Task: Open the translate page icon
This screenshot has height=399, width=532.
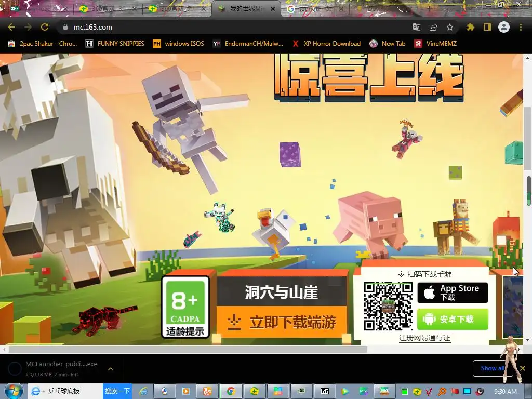Action: click(416, 27)
